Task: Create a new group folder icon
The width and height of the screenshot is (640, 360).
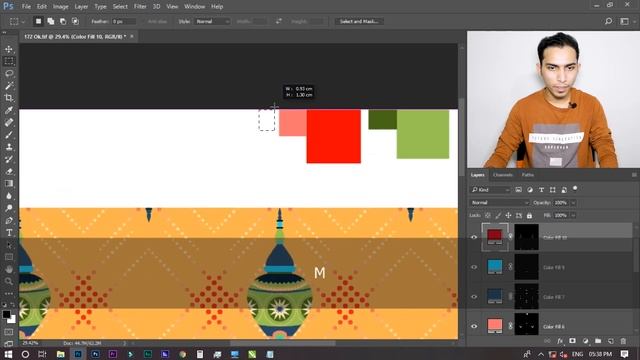Action: pos(598,341)
